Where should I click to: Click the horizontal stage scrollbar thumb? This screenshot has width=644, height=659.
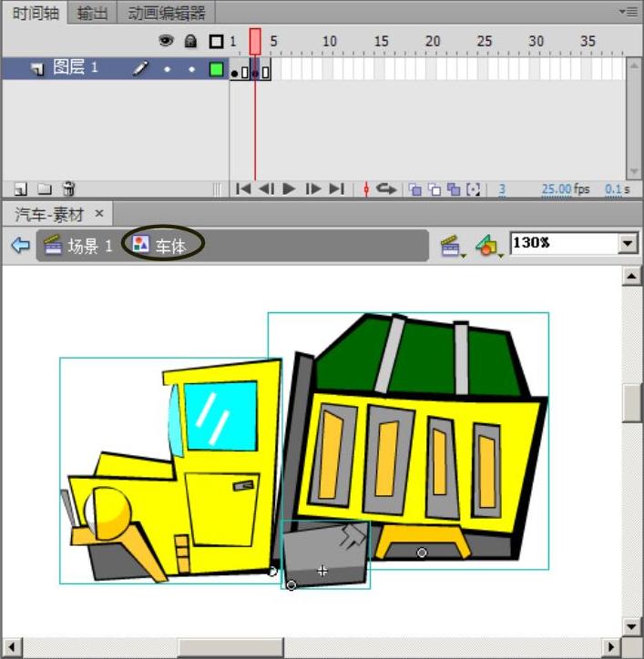(230, 648)
